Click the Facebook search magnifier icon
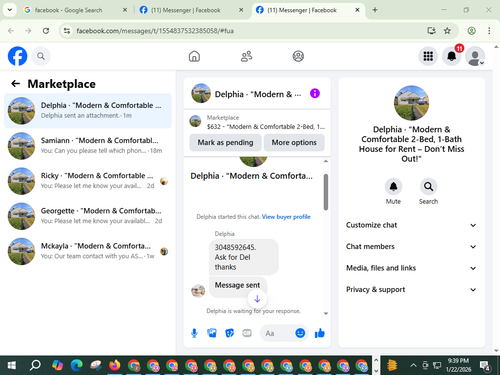This screenshot has height=375, width=500. pyautogui.click(x=41, y=56)
